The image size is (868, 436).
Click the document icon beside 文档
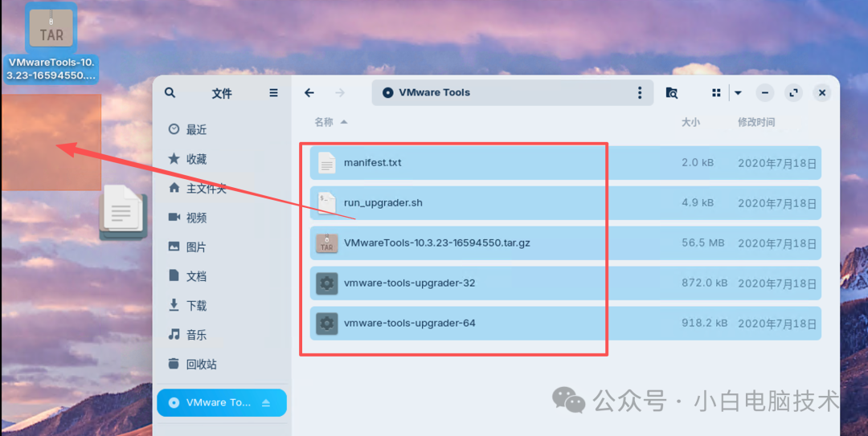click(174, 275)
